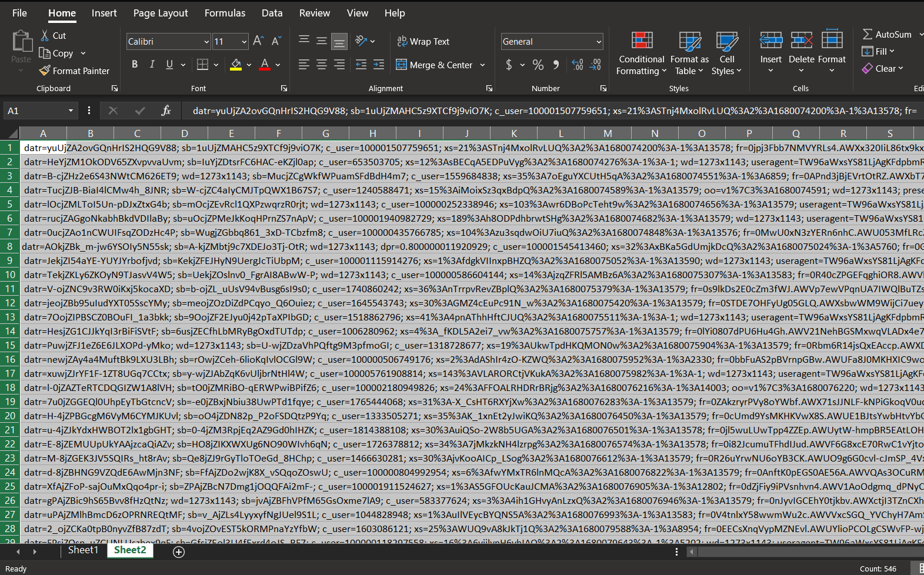Viewport: 924px width, 575px height.
Task: Switch to the Sheet1 worksheet tab
Action: click(83, 550)
